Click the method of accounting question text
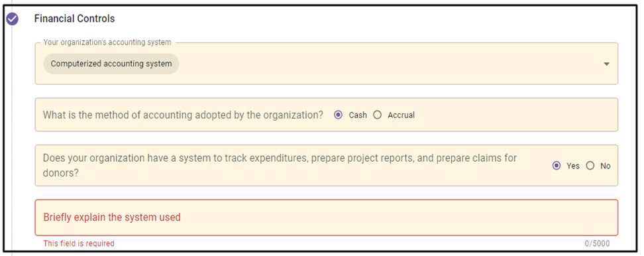Viewport: 644px width, 256px height. [x=183, y=115]
